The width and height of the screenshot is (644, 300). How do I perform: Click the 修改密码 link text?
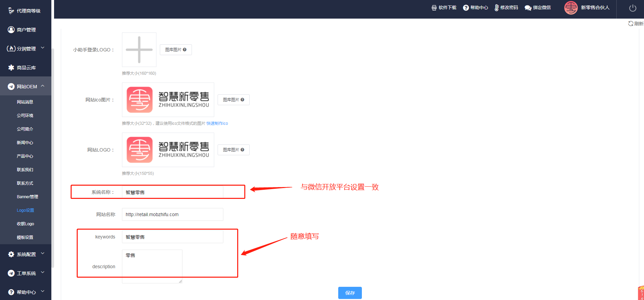click(x=509, y=8)
